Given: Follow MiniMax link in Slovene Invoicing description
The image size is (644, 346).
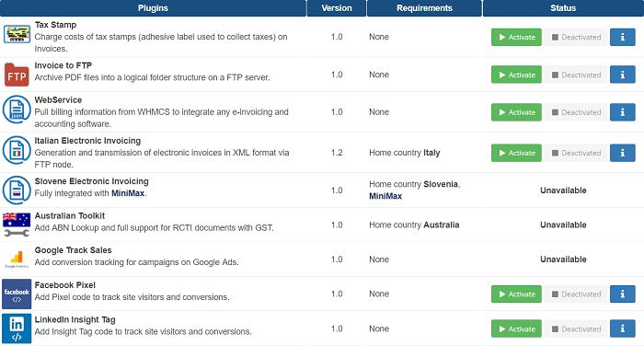Looking at the screenshot, I should pyautogui.click(x=128, y=193).
